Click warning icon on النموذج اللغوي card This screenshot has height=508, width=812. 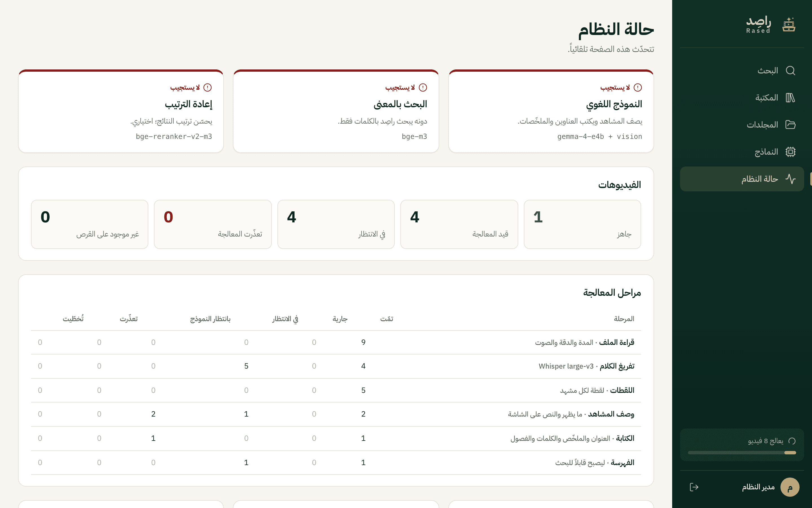pyautogui.click(x=637, y=87)
